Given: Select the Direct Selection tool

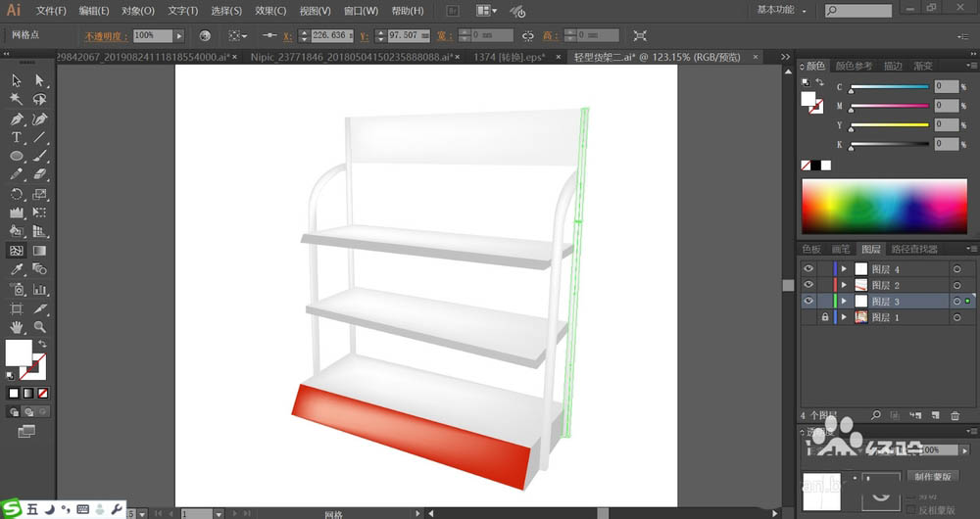Looking at the screenshot, I should (39, 80).
